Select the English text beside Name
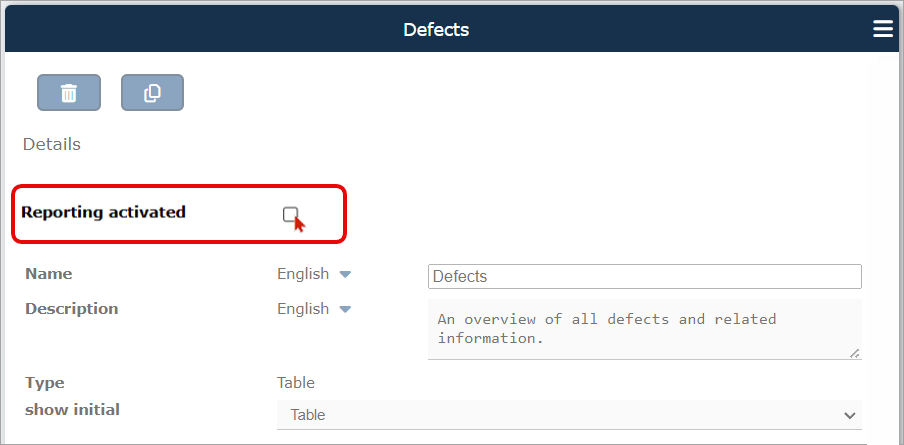904x445 pixels. click(303, 274)
